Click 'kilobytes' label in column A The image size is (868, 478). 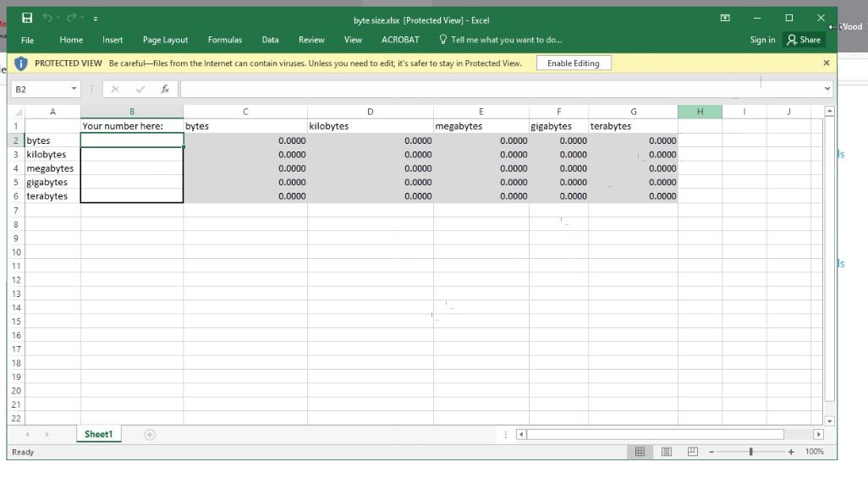click(47, 155)
